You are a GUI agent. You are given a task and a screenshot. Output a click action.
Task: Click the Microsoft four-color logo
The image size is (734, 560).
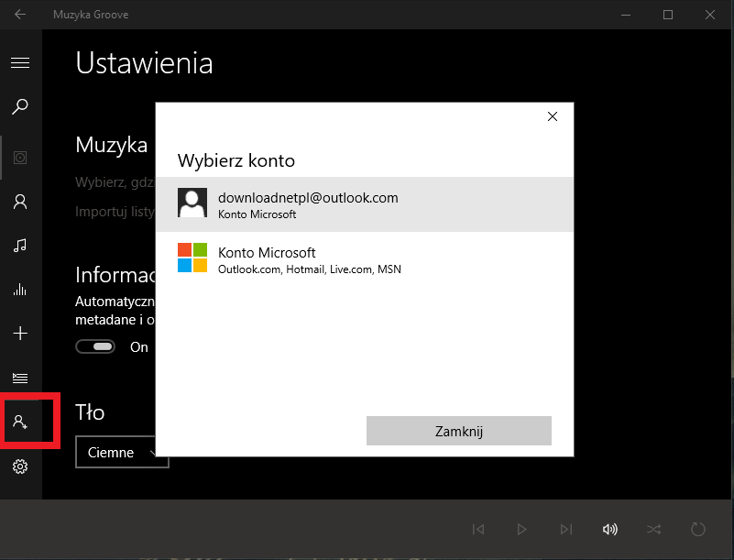coord(192,258)
